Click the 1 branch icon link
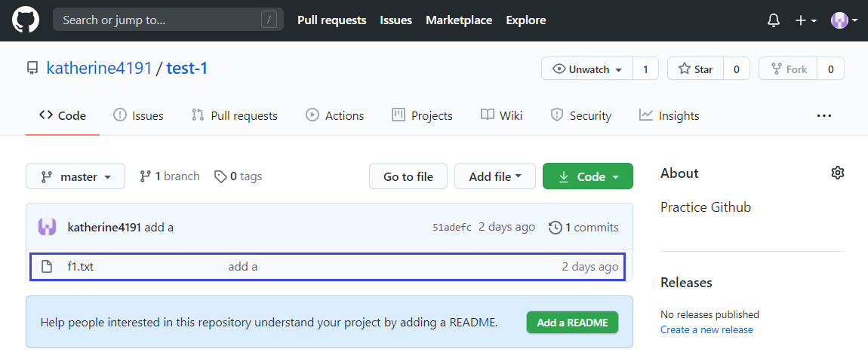Screen dimensions: 868x352 coord(145,177)
